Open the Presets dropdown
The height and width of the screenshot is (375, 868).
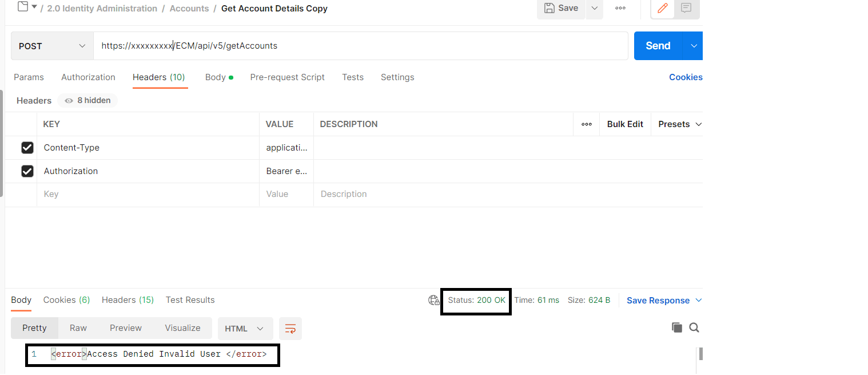pos(679,124)
